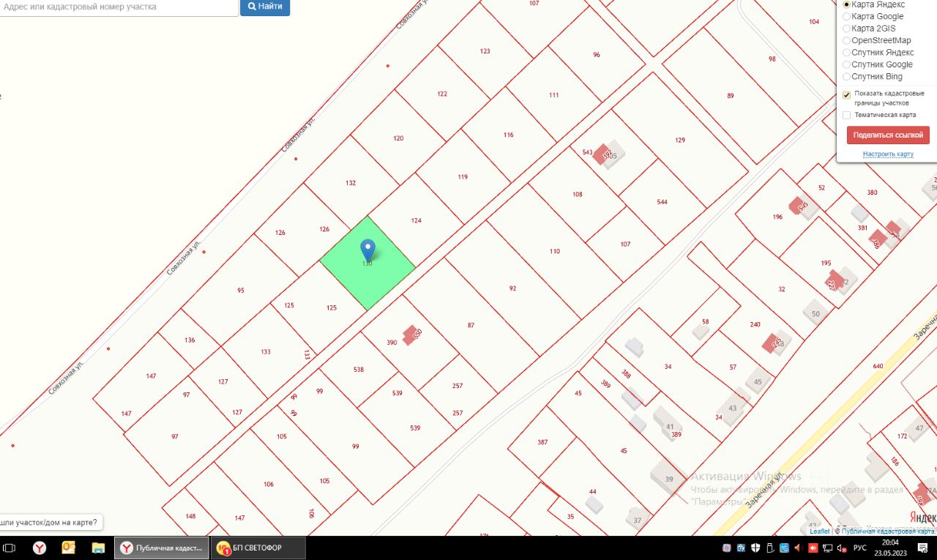Open File Explorer from the taskbar
The image size is (937, 560).
[98, 548]
